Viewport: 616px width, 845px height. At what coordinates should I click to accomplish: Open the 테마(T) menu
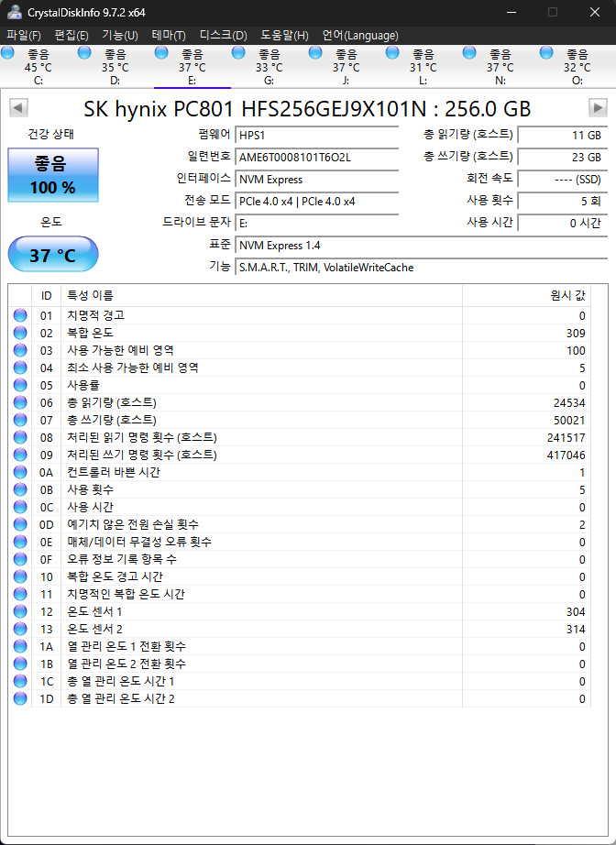(x=169, y=36)
